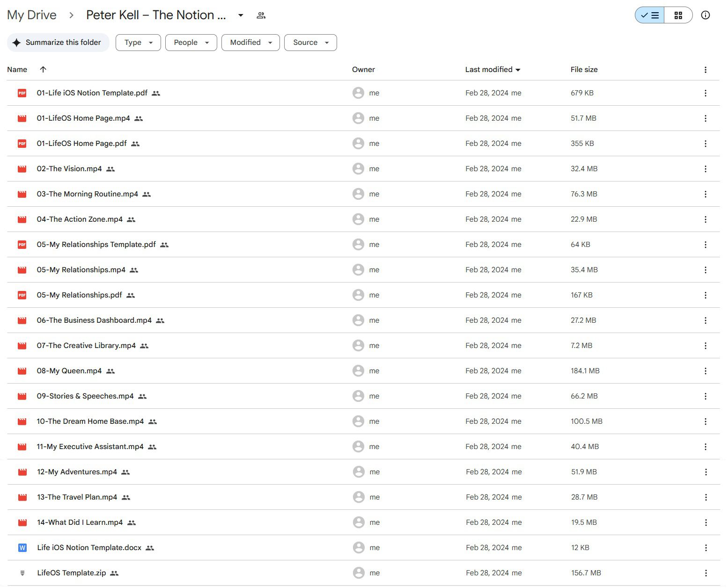Image resolution: width=728 pixels, height=588 pixels.
Task: Click the 100.5 MB file size value
Action: 586,421
